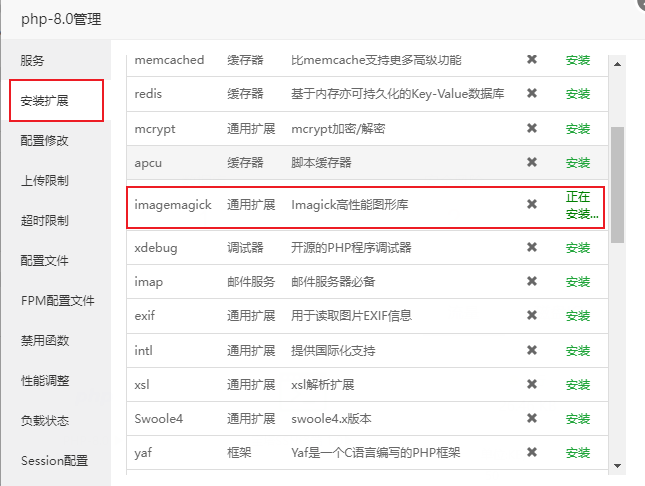This screenshot has width=645, height=486.
Task: Click the X status icon for redis
Action: 532,94
